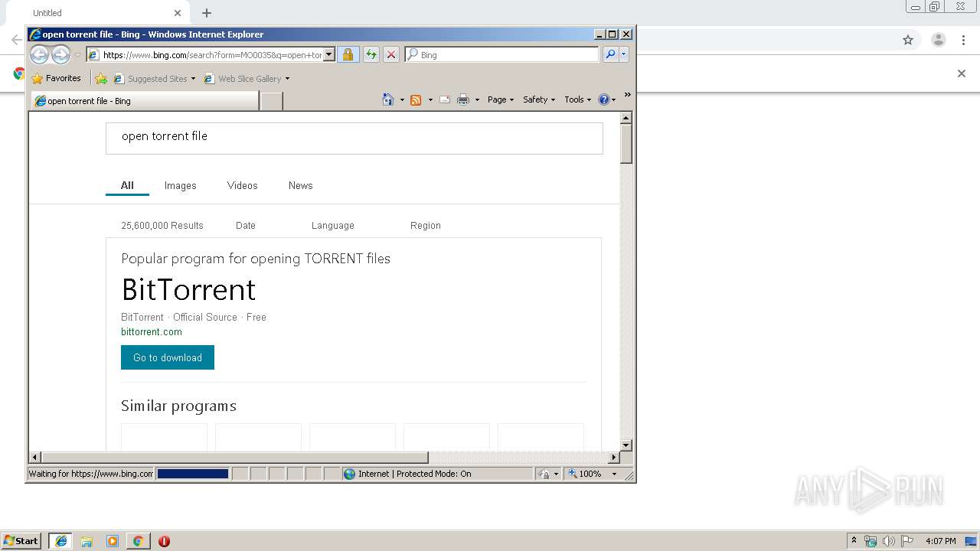This screenshot has height=551, width=980.
Task: Click the magnifier search button in IE
Action: (610, 54)
